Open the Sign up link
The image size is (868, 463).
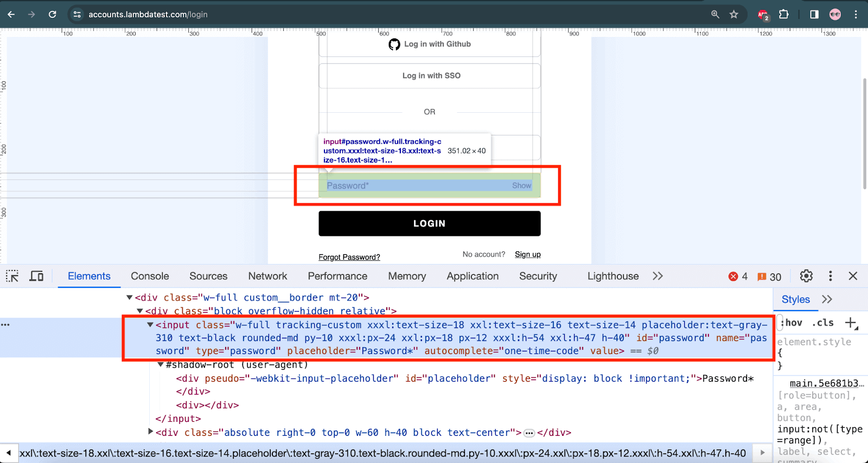coord(528,254)
